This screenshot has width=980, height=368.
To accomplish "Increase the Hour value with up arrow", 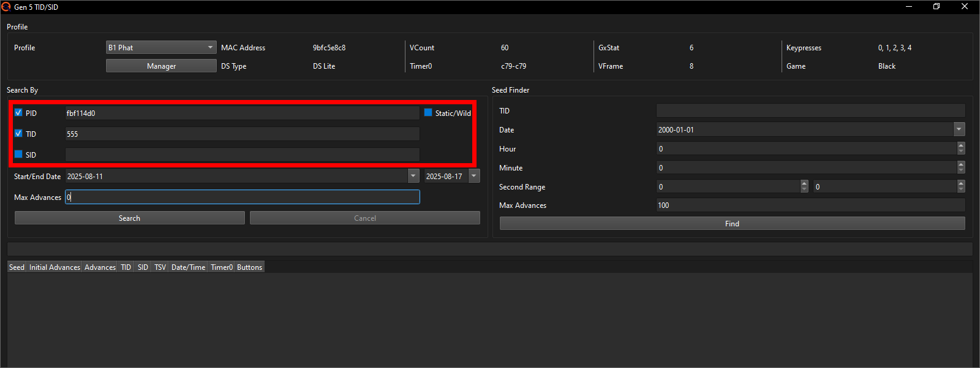I will click(961, 145).
